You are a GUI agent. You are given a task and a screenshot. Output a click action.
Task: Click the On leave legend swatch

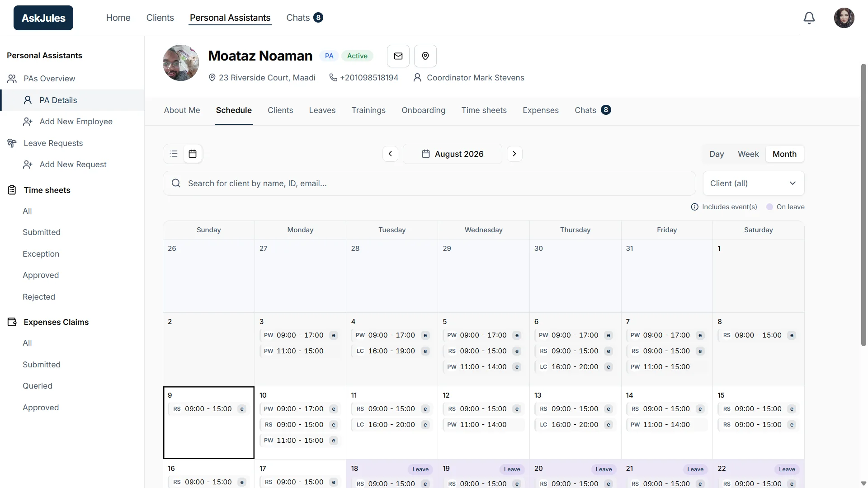point(769,207)
